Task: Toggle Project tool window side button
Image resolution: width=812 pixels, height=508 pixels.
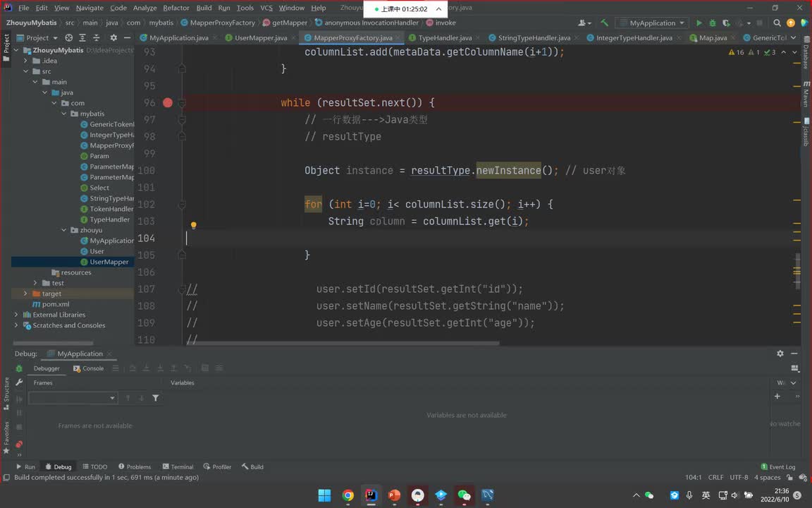Action: (x=6, y=48)
